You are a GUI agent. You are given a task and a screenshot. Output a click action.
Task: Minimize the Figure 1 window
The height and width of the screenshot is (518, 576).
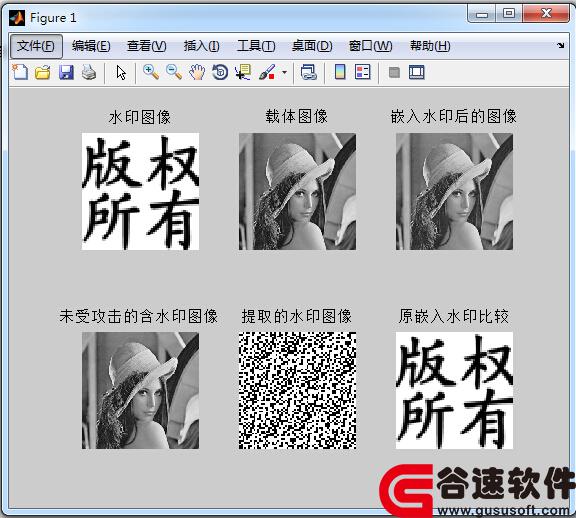482,14
